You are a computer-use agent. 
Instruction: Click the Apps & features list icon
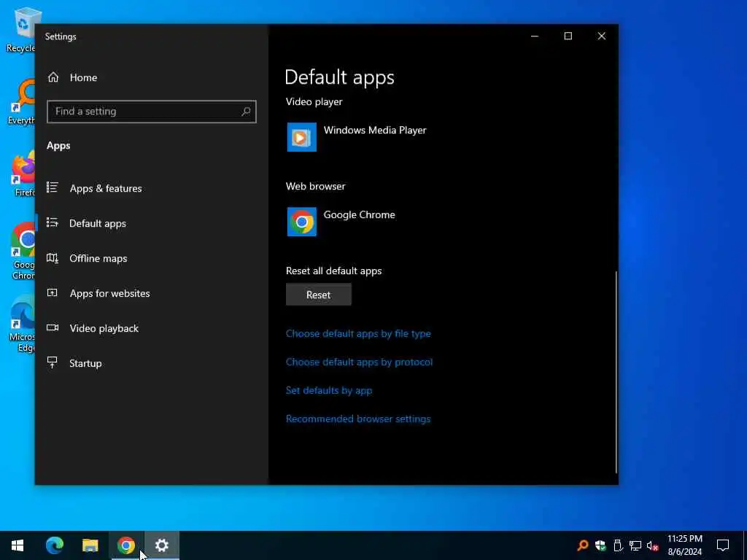53,187
